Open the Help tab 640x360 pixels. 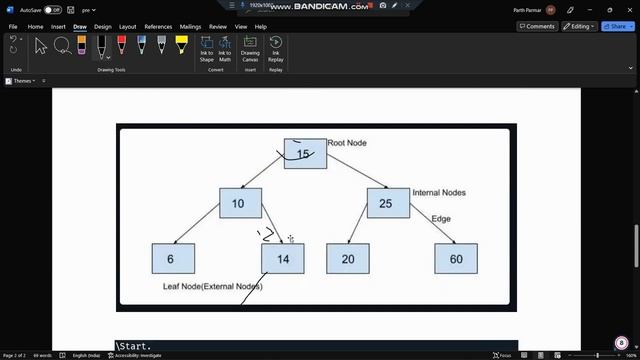tap(261, 27)
